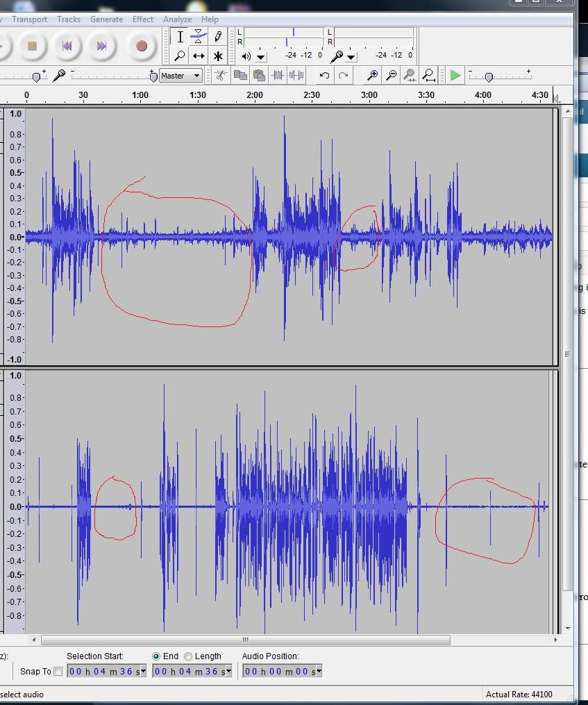588x705 pixels.
Task: Click the Paste icon
Action: 259,75
